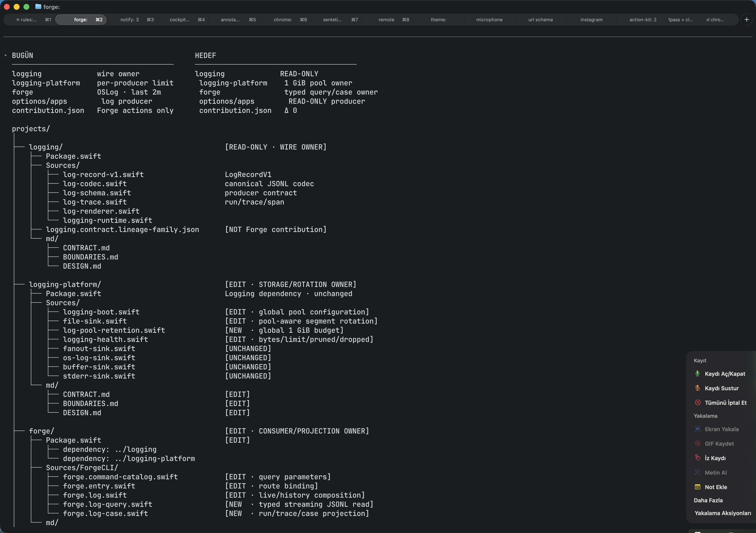Choose Ekran Yakala entry
This screenshot has width=756, height=533.
[x=721, y=429]
